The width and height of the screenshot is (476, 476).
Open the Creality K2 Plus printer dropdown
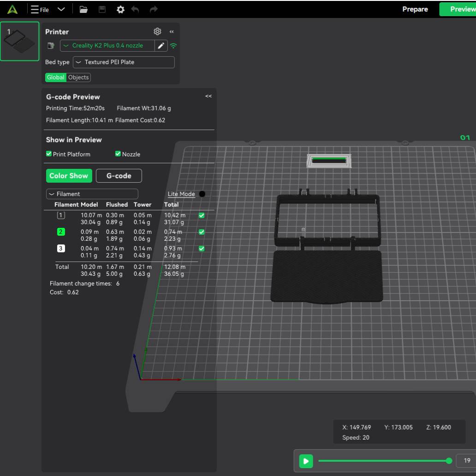(x=107, y=46)
